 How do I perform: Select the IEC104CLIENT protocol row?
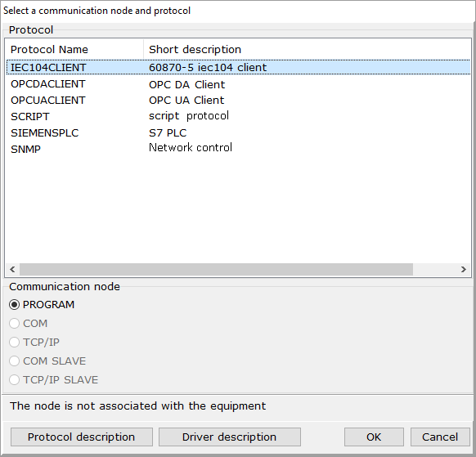(238, 67)
